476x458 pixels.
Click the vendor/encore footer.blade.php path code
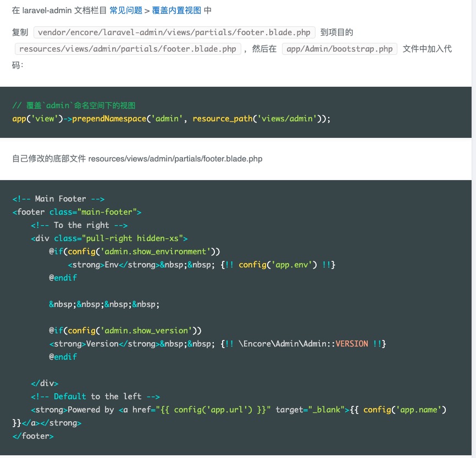174,32
